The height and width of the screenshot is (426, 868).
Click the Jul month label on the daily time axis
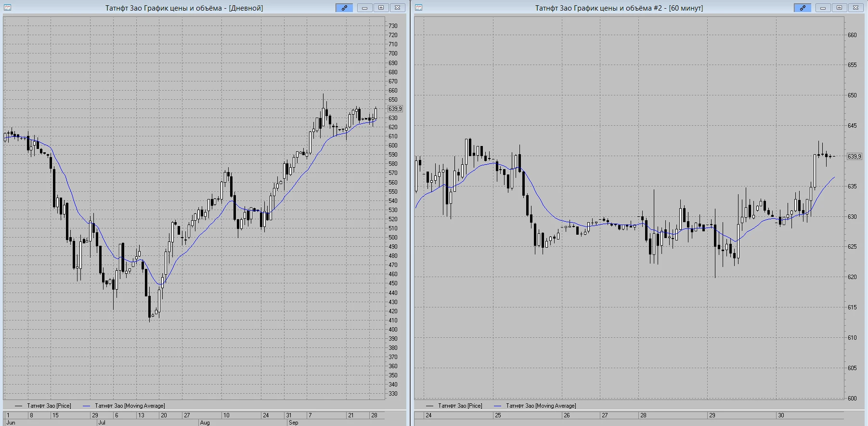102,423
